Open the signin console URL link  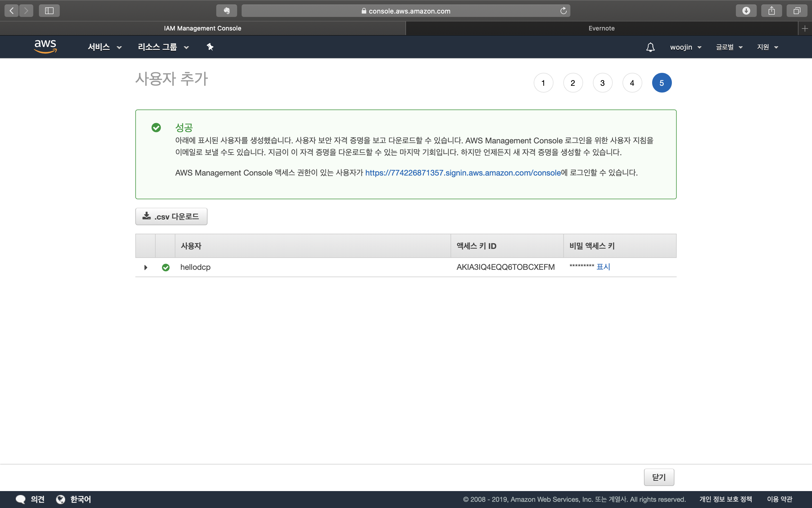pyautogui.click(x=463, y=173)
